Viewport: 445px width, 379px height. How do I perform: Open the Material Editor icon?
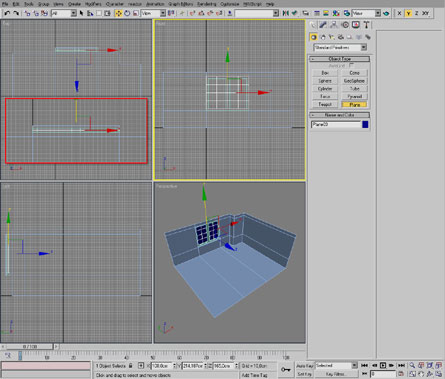click(x=336, y=13)
